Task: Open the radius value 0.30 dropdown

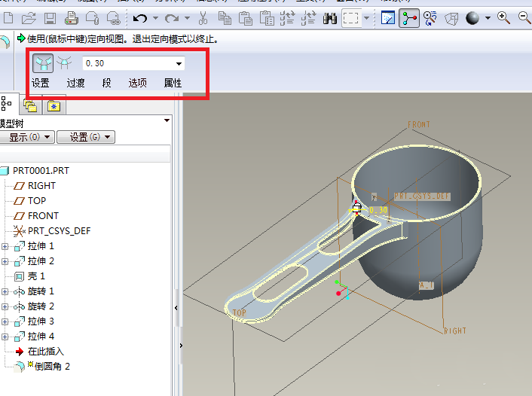Action: (x=179, y=63)
